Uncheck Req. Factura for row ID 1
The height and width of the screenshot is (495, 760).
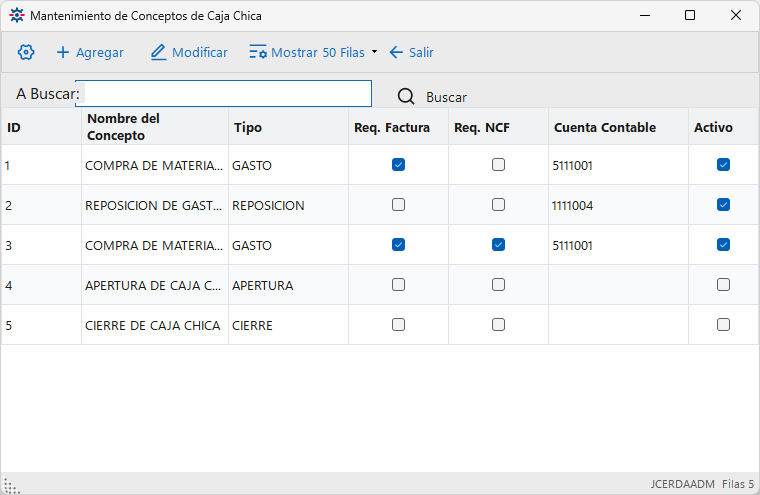point(398,165)
